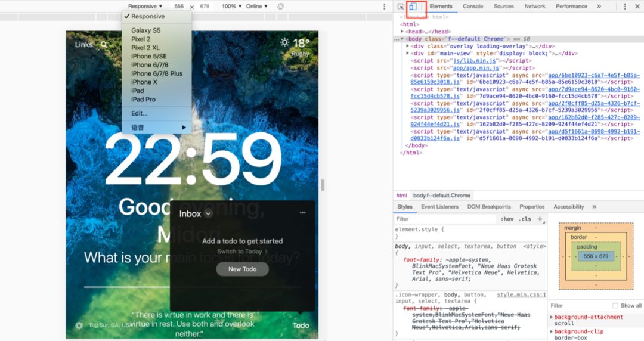The image size is (644, 341).
Task: Toggle the :hov element state button
Action: tap(507, 219)
